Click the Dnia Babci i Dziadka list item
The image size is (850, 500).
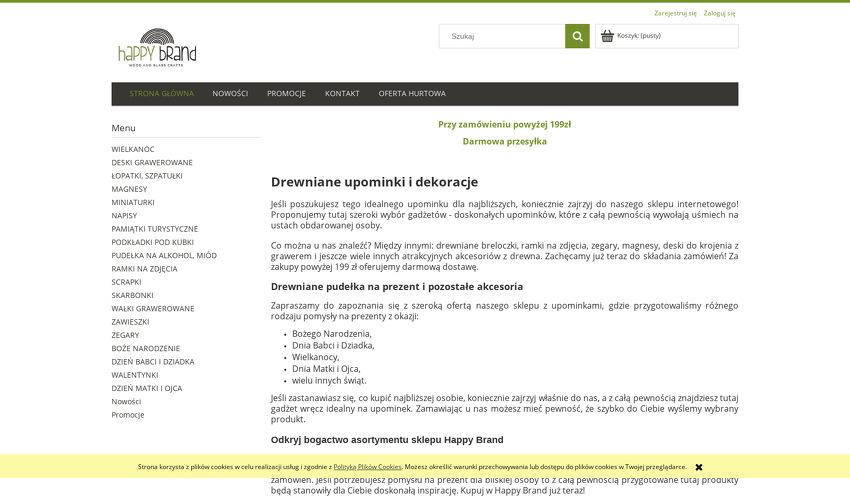point(333,345)
